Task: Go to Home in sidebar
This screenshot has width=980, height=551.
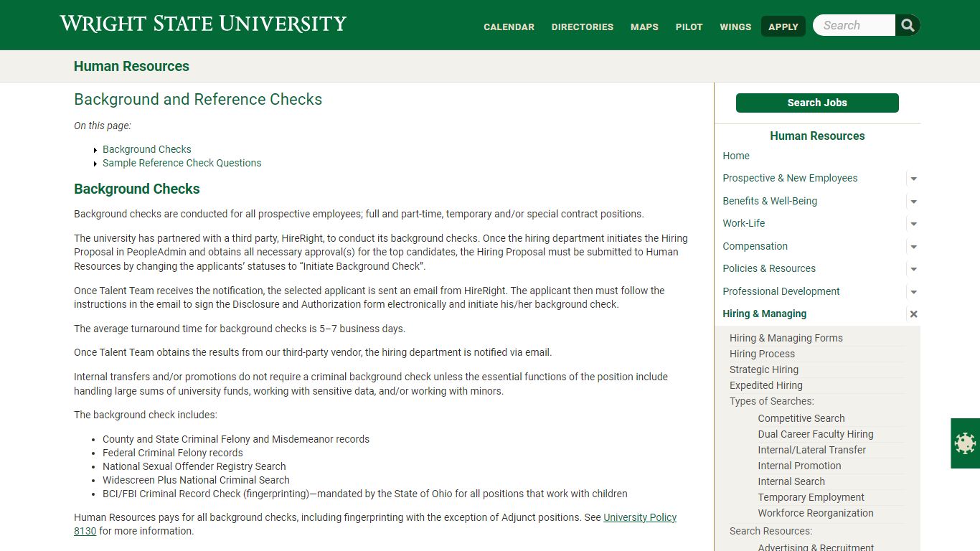Action: point(736,156)
